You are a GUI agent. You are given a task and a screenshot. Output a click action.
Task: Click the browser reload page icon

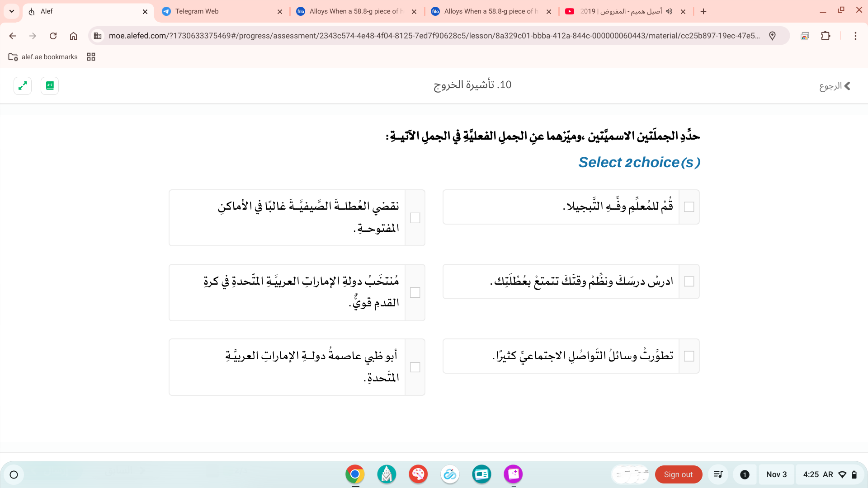[x=53, y=36]
